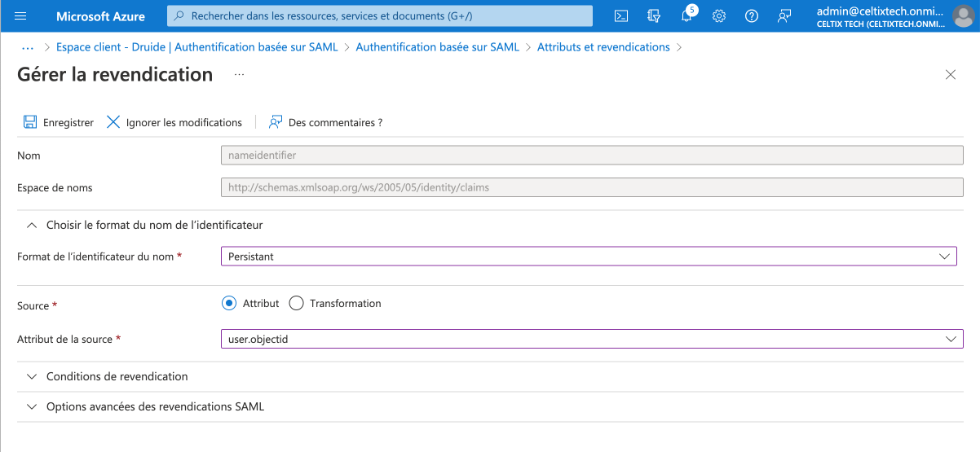Expand Conditions de revendication section
Screen dimensions: 980x452
(117, 376)
